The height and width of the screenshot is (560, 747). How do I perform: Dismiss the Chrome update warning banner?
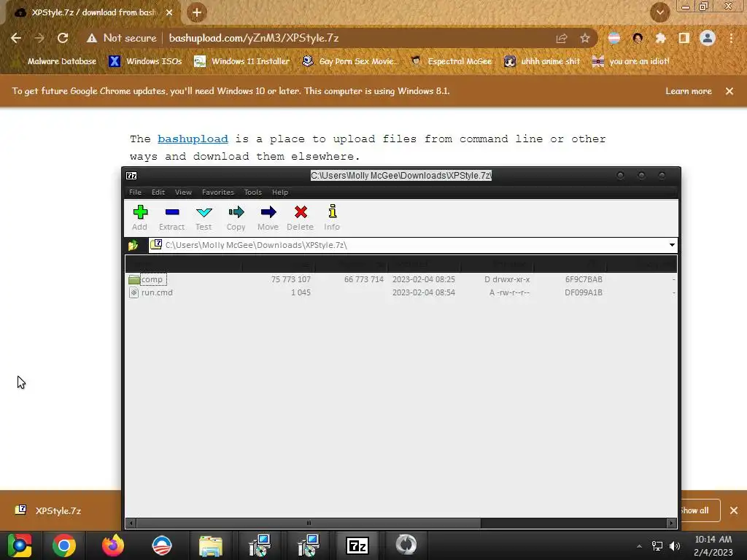point(729,91)
